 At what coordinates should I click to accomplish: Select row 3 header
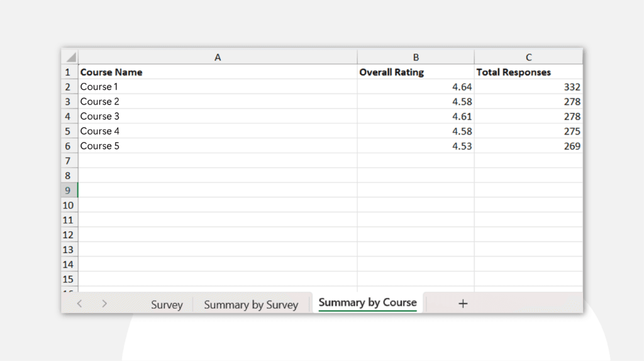tap(69, 101)
